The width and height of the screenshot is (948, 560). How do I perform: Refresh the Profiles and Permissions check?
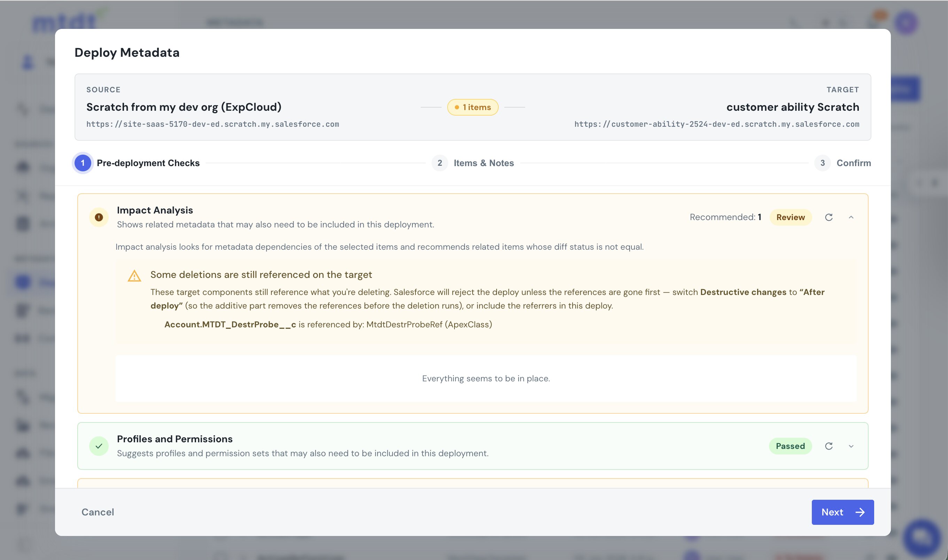[x=829, y=446]
